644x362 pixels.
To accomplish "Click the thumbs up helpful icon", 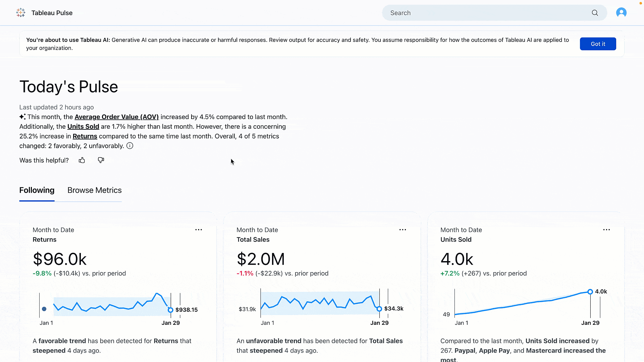I will 82,160.
